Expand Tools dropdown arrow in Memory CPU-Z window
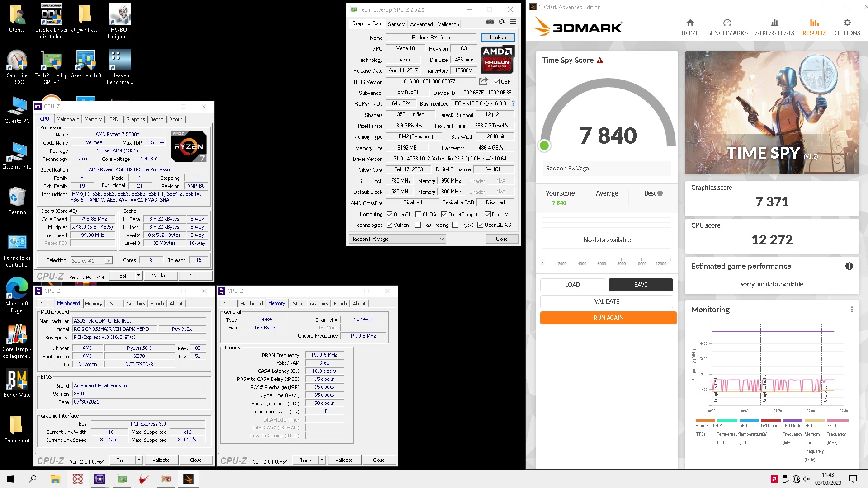Image resolution: width=868 pixels, height=488 pixels. click(322, 460)
